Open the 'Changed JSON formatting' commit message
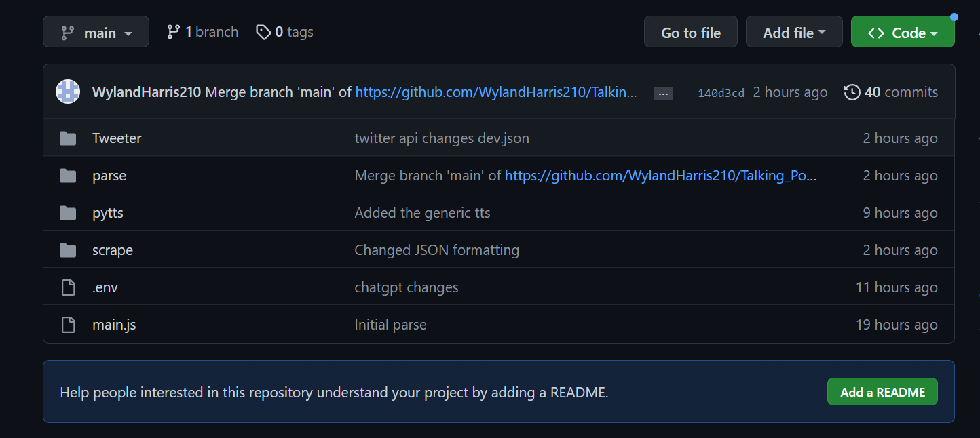Image resolution: width=980 pixels, height=438 pixels. pos(437,250)
